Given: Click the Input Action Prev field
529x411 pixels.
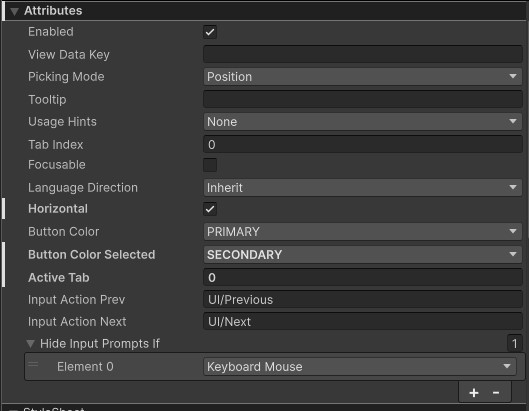Looking at the screenshot, I should [x=363, y=300].
